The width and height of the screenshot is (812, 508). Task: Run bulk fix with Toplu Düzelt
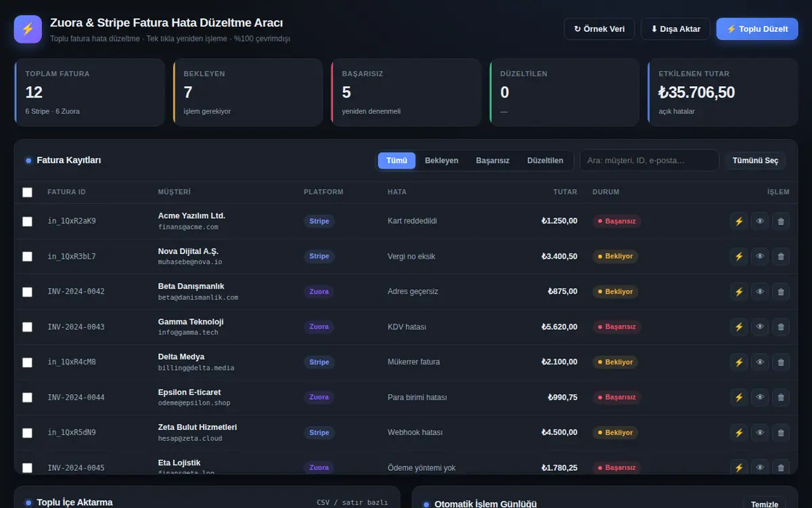click(757, 29)
